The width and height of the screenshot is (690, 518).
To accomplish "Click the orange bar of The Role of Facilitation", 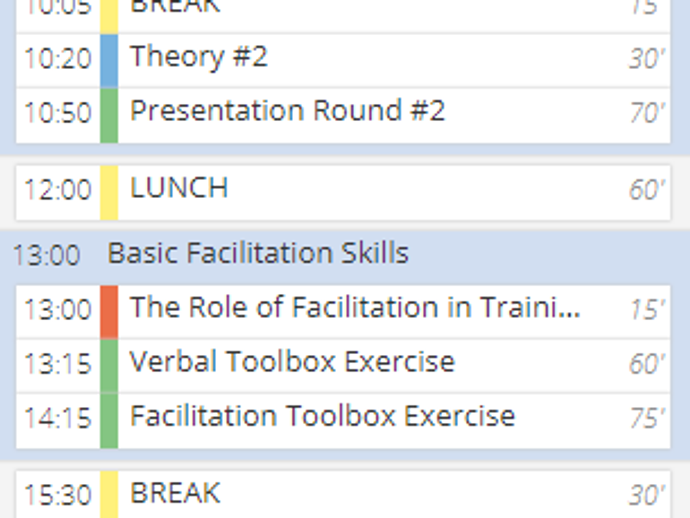I will click(x=109, y=311).
